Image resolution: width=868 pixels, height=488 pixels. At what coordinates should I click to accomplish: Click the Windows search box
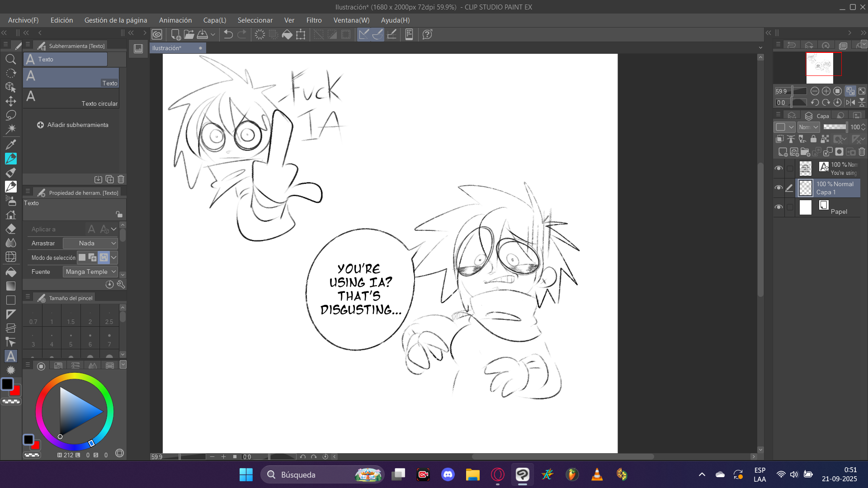322,474
